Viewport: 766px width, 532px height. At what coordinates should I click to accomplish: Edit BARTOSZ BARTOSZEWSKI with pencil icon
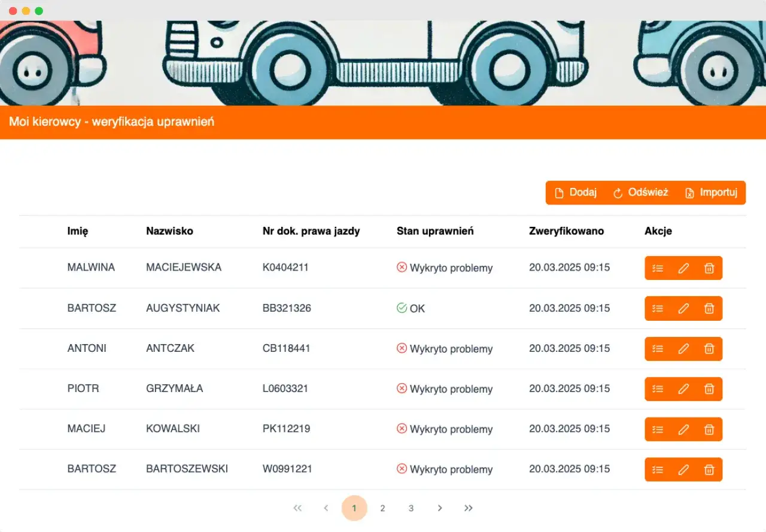click(x=683, y=469)
